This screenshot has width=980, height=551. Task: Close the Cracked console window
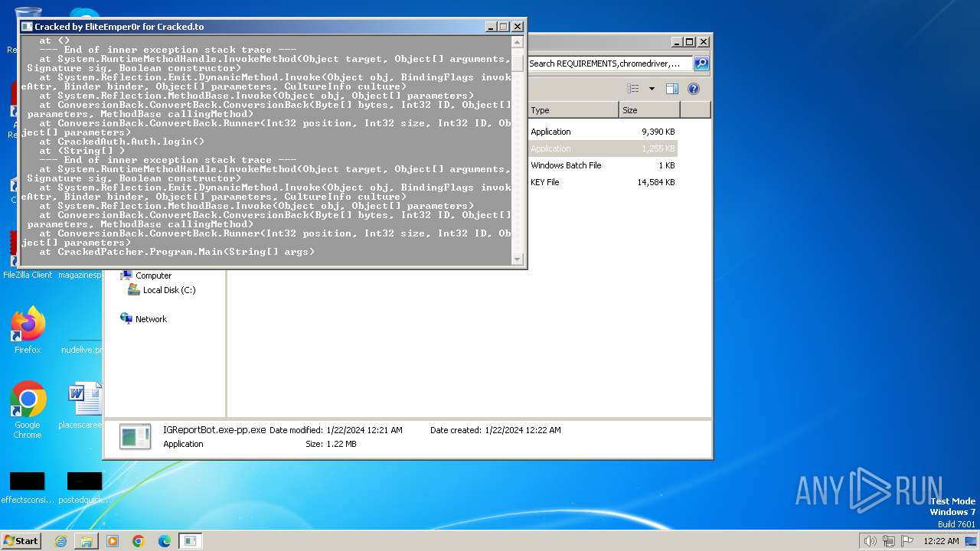click(x=517, y=27)
